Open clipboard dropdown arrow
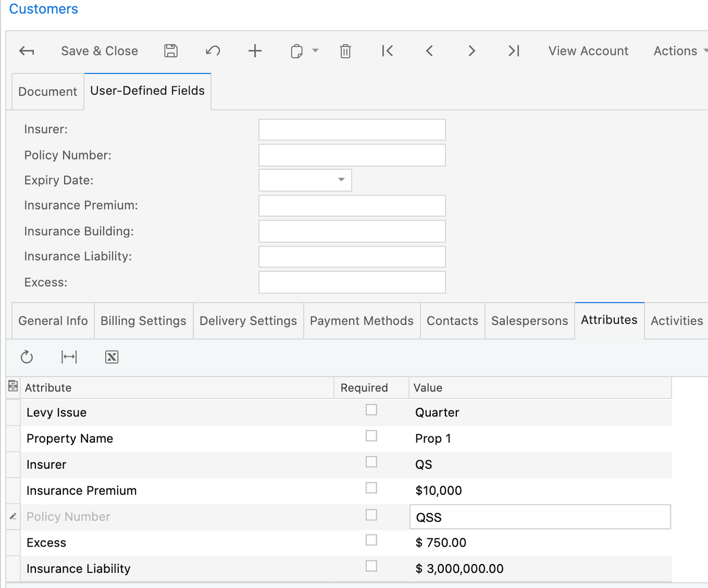Image resolution: width=708 pixels, height=588 pixels. [x=315, y=51]
